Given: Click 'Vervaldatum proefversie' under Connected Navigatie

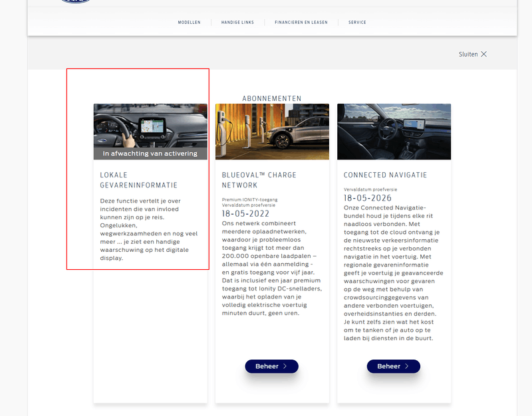Looking at the screenshot, I should pos(370,189).
